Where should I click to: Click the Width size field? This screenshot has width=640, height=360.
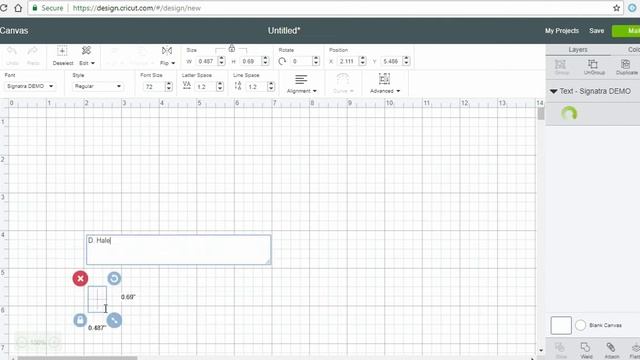(206, 61)
